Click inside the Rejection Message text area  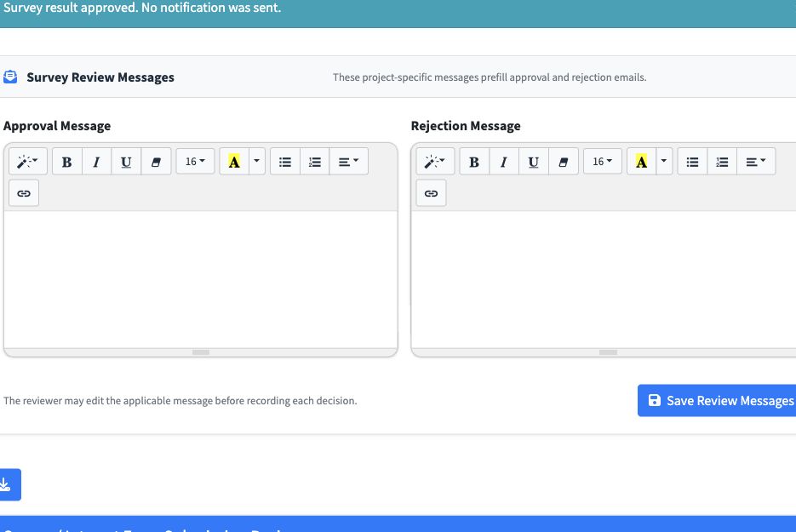[604, 279]
